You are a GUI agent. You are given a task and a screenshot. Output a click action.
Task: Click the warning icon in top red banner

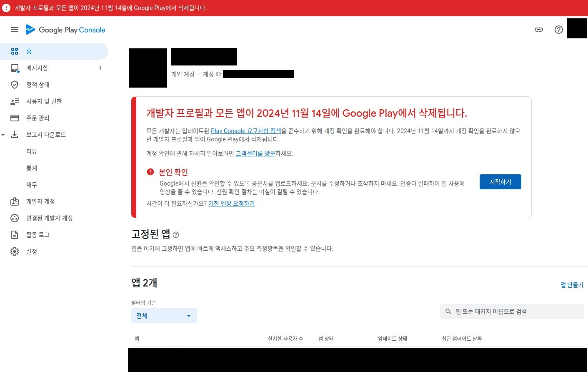point(6,8)
